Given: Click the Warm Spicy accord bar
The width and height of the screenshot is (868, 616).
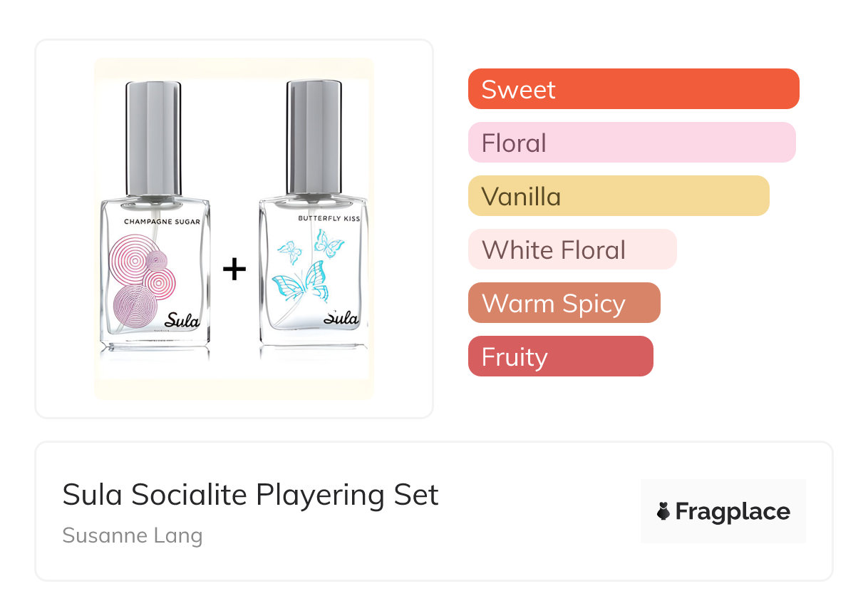Looking at the screenshot, I should click(564, 303).
